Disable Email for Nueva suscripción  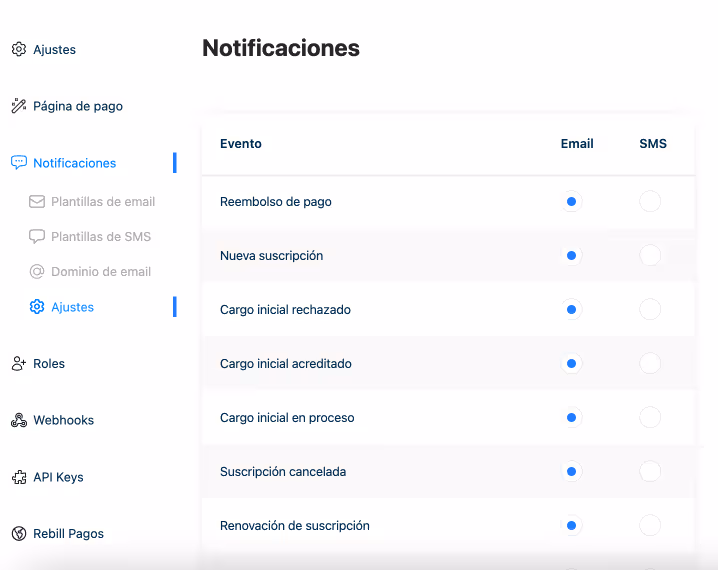(571, 255)
